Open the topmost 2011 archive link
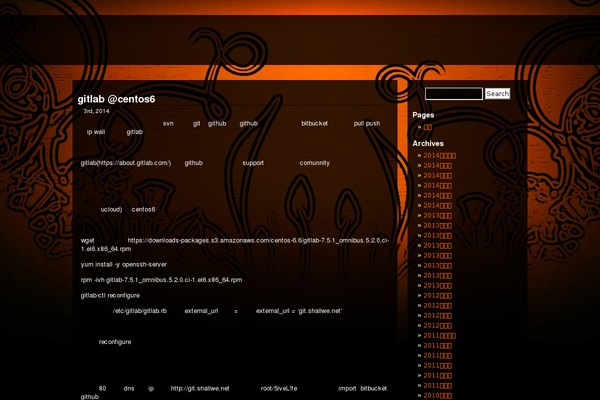Screen dimensions: 600x400 coord(440,335)
